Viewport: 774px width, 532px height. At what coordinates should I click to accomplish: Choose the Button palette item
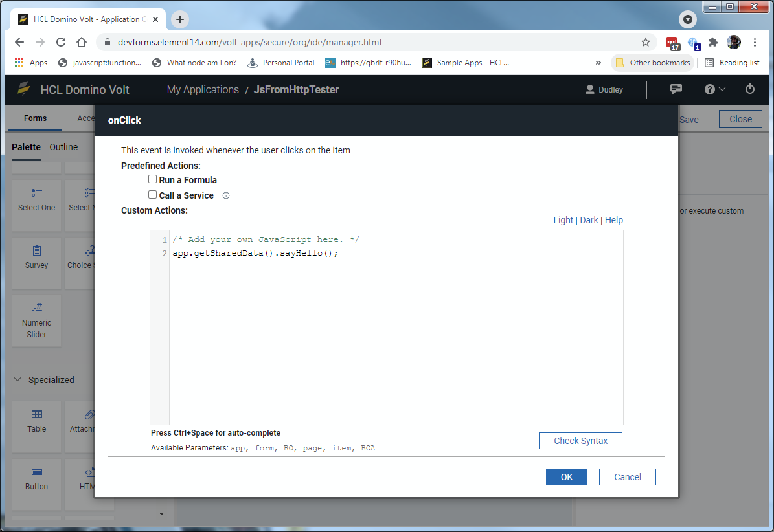[x=37, y=472]
